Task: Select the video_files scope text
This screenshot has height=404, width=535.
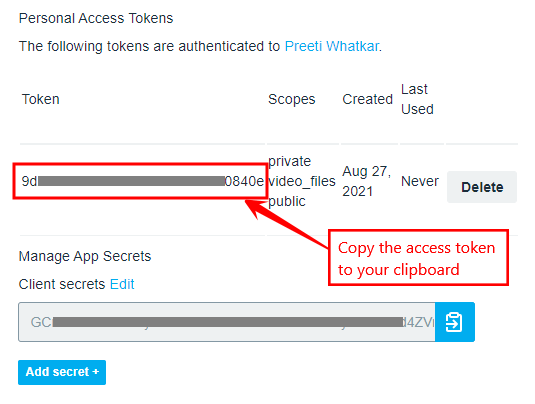Action: click(x=302, y=181)
